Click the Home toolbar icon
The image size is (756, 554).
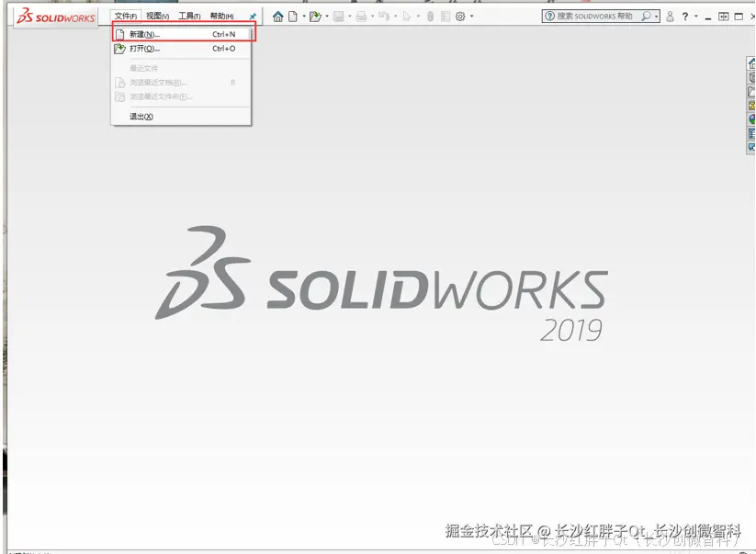tap(277, 16)
